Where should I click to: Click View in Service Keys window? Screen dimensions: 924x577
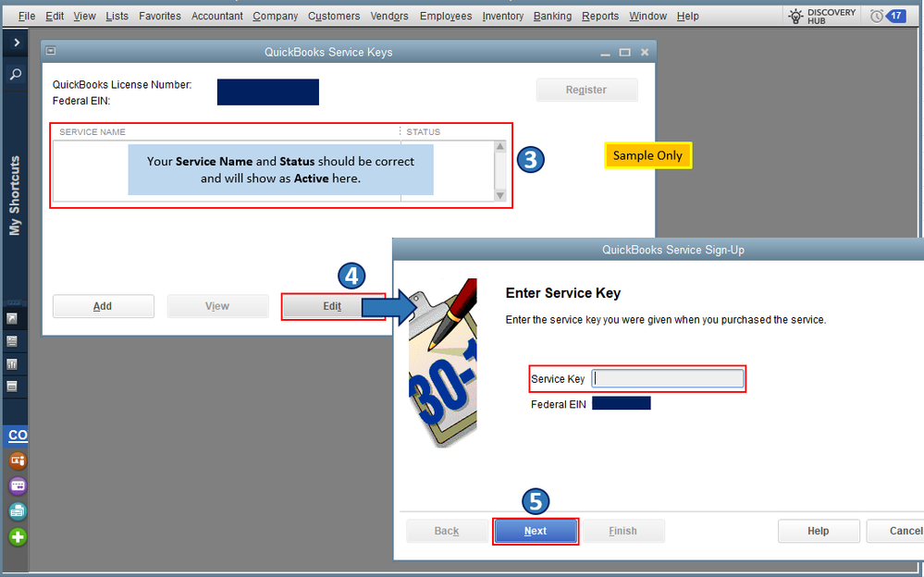[x=217, y=306]
